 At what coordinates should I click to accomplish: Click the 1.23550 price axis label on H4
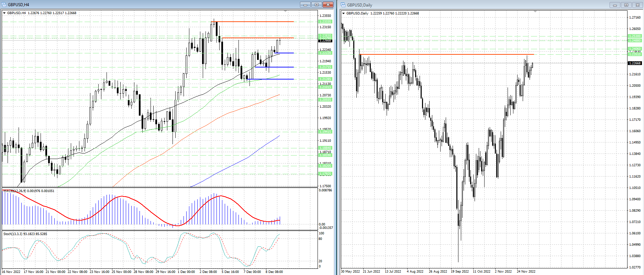[x=325, y=16]
